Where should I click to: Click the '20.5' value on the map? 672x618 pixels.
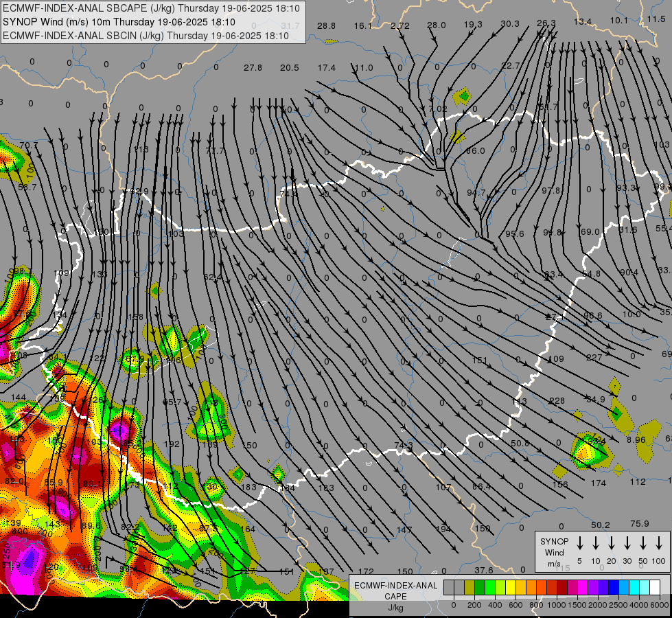pos(289,68)
